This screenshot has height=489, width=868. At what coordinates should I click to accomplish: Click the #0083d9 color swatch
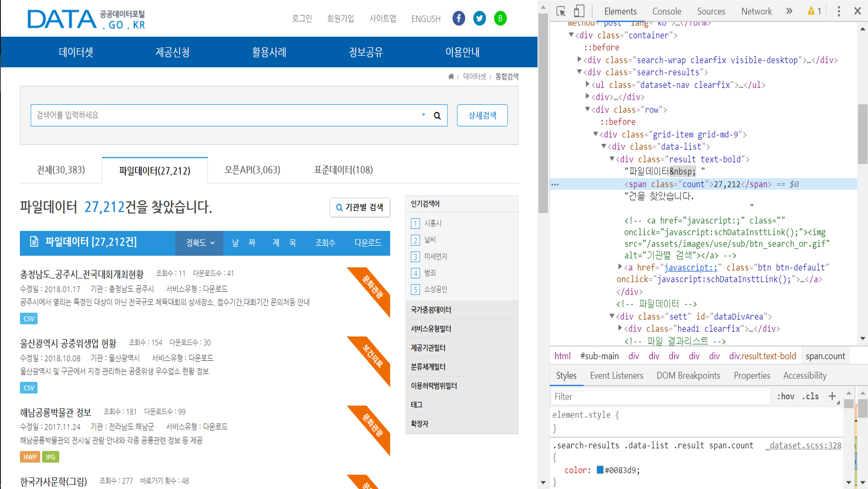click(600, 470)
